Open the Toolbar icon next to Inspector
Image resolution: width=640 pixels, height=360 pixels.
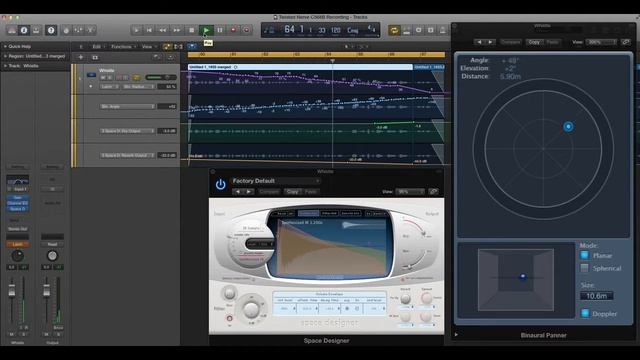point(36,30)
